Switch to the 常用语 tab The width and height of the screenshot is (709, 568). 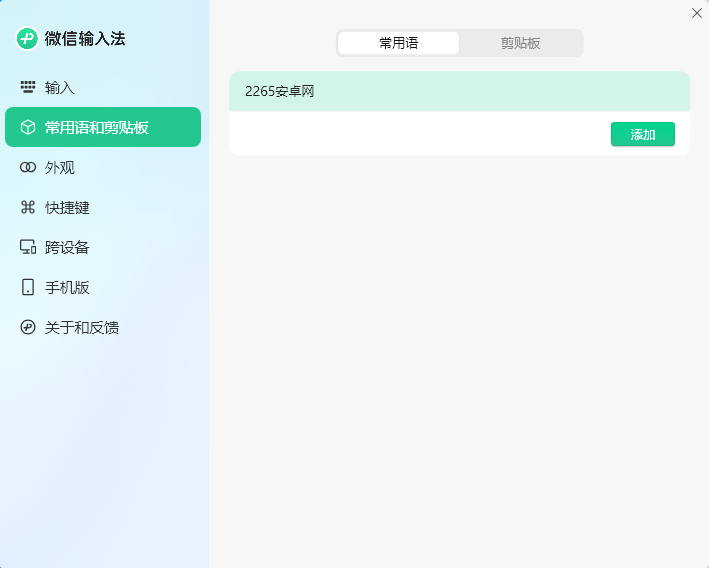tap(398, 43)
